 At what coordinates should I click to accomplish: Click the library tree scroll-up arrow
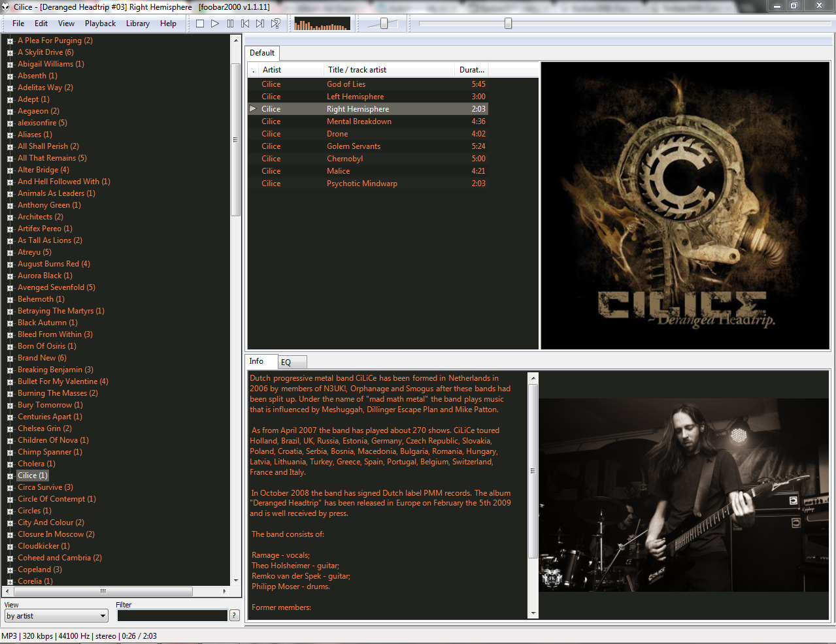pyautogui.click(x=236, y=40)
